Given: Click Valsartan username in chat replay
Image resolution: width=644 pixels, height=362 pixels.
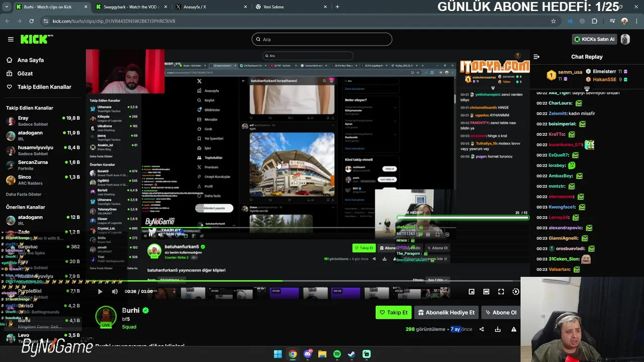Looking at the screenshot, I should pos(559,269).
